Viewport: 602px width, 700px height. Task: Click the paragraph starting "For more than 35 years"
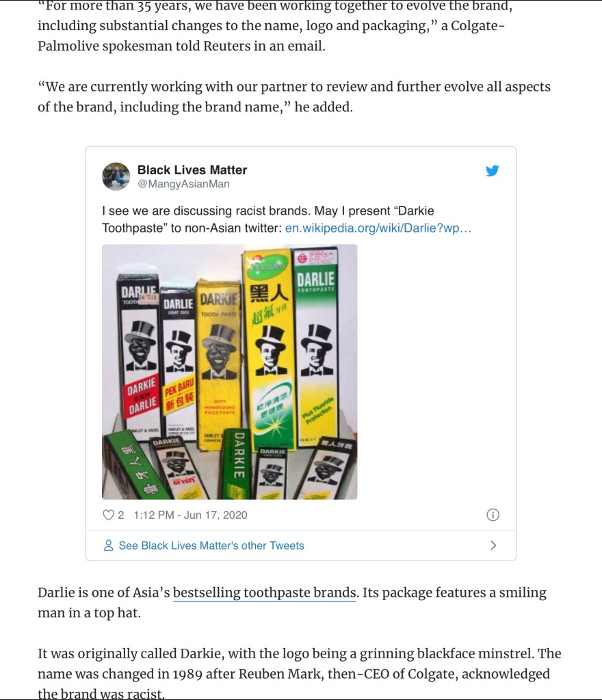click(275, 27)
